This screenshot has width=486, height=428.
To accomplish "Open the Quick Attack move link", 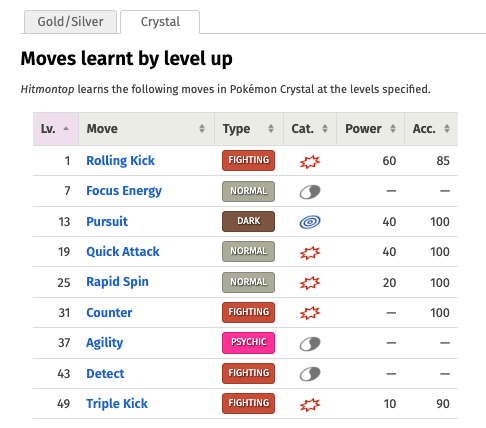I will tap(123, 252).
